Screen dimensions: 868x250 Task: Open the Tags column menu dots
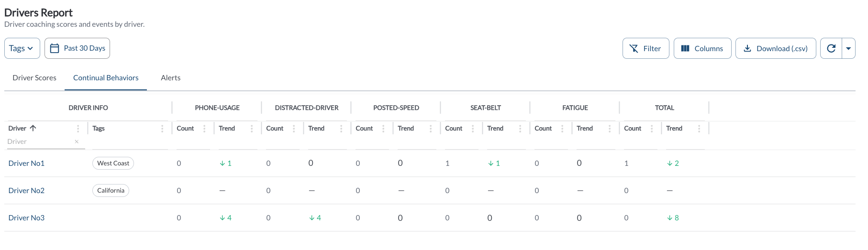pos(162,129)
